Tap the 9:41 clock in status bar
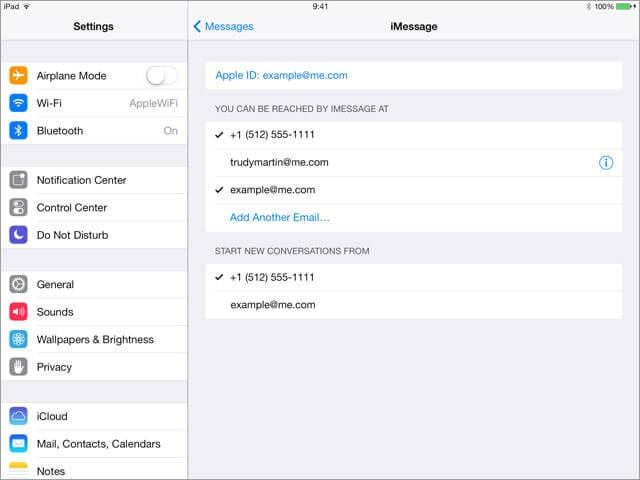Image resolution: width=640 pixels, height=480 pixels. tap(320, 7)
